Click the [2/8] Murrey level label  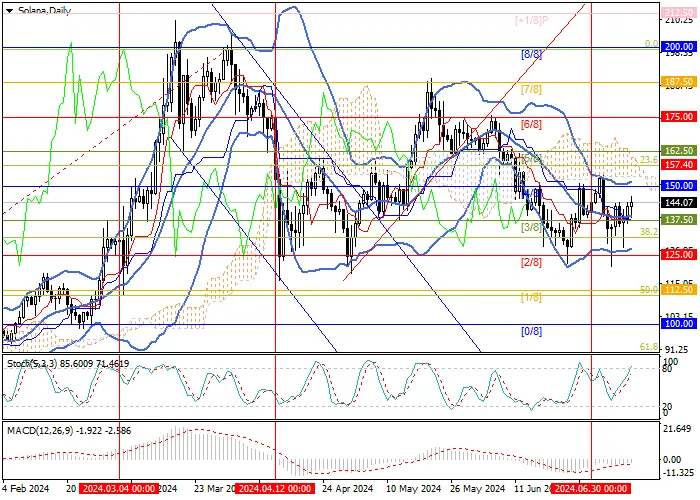point(531,262)
